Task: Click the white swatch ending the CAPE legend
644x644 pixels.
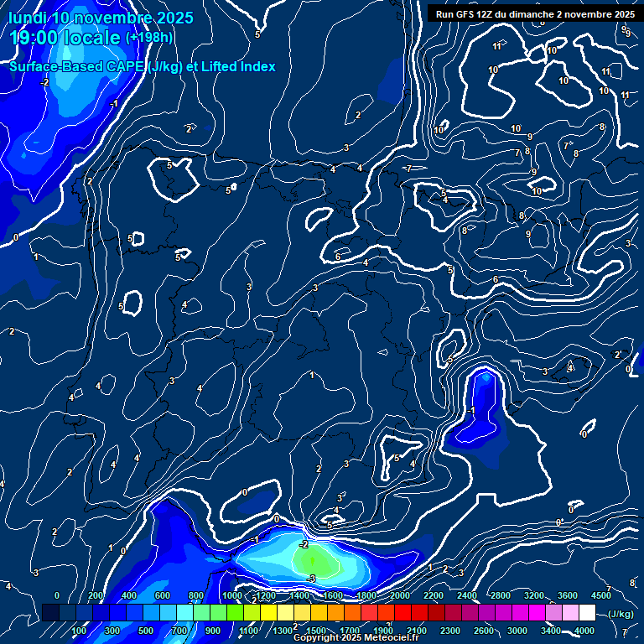Action: tap(587, 612)
